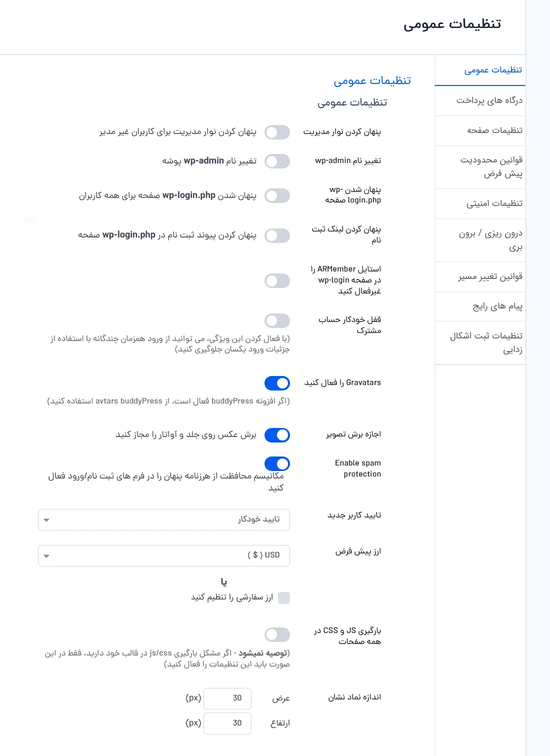Switch to Page Settings tab (تنظیمات صفحه)
The image size is (550, 756).
(x=480, y=131)
